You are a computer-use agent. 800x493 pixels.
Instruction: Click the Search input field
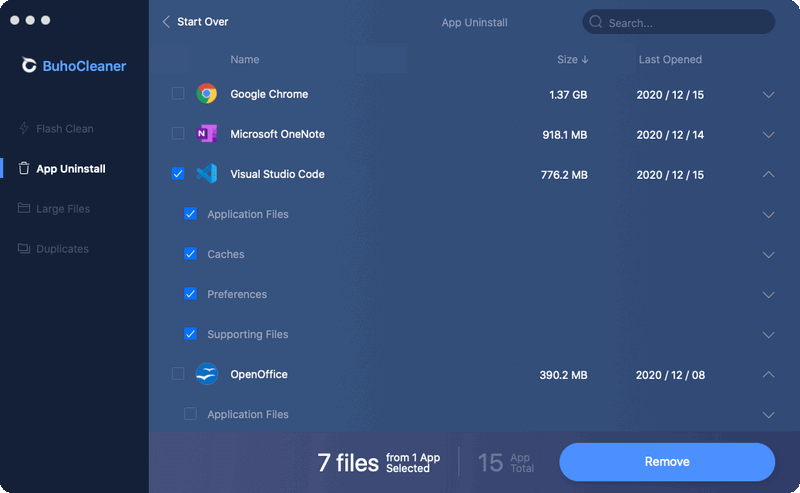(679, 22)
